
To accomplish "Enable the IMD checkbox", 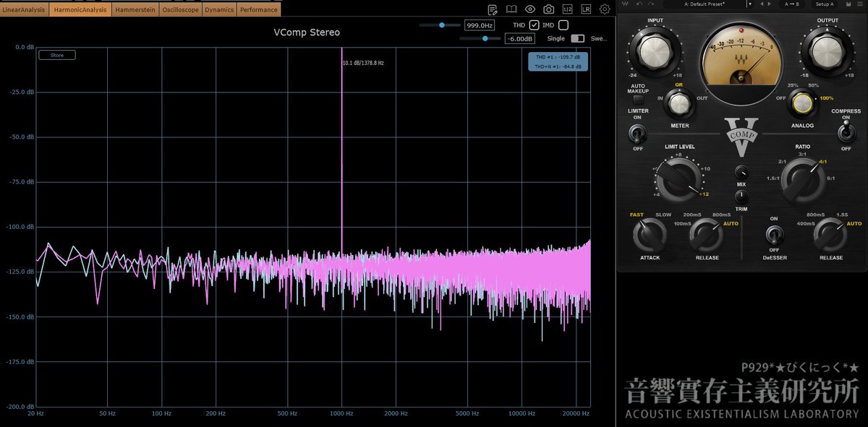I will (563, 25).
